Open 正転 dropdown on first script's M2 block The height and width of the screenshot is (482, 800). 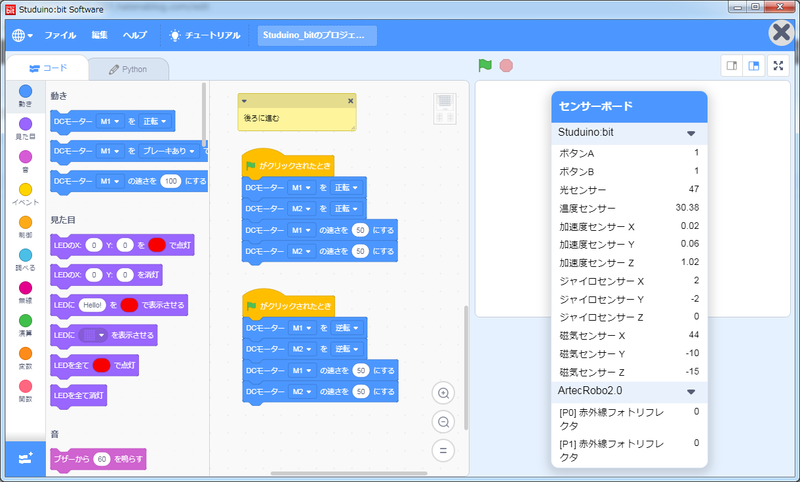coord(346,209)
